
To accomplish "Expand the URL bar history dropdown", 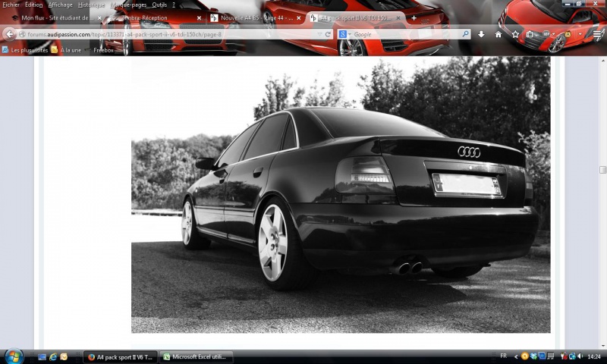I will click(x=318, y=34).
